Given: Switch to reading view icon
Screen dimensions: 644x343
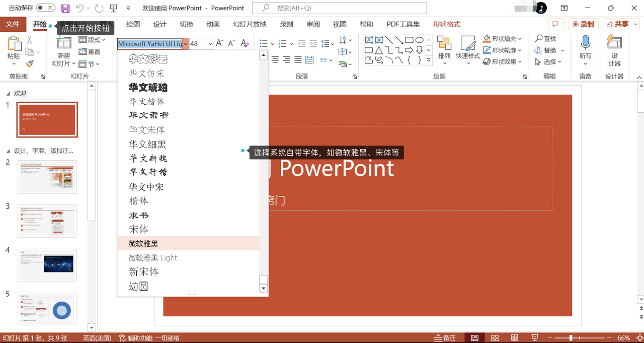Looking at the screenshot, I should pos(515,338).
